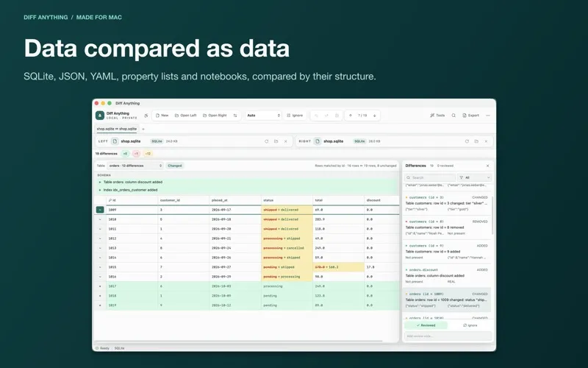Click the undo arrow in toolbar
Image resolution: width=588 pixels, height=368 pixels.
pos(316,116)
